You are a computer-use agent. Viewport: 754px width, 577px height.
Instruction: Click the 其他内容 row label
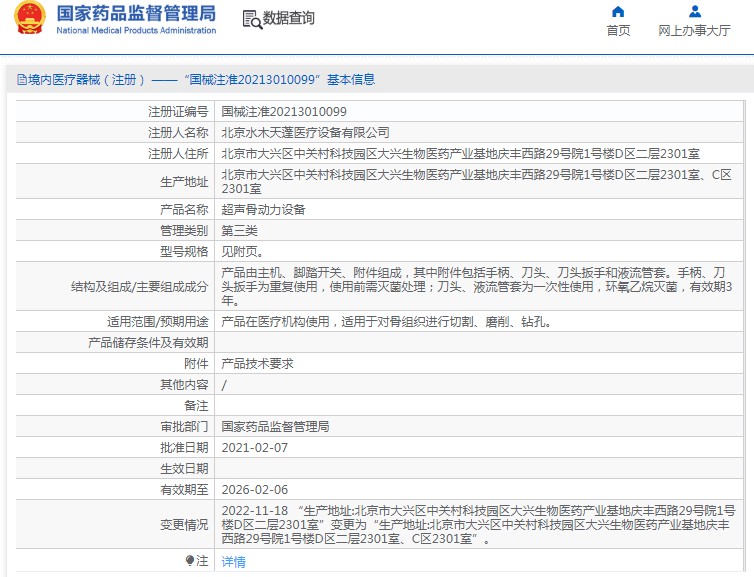click(184, 385)
